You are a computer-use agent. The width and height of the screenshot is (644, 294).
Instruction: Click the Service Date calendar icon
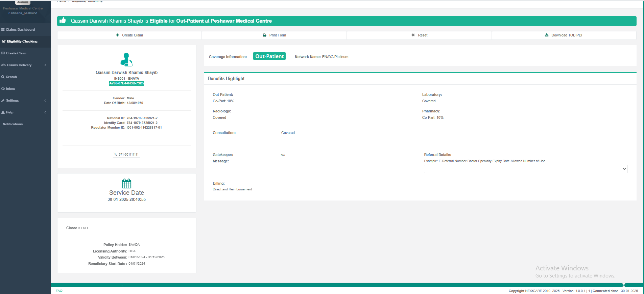[x=126, y=184]
